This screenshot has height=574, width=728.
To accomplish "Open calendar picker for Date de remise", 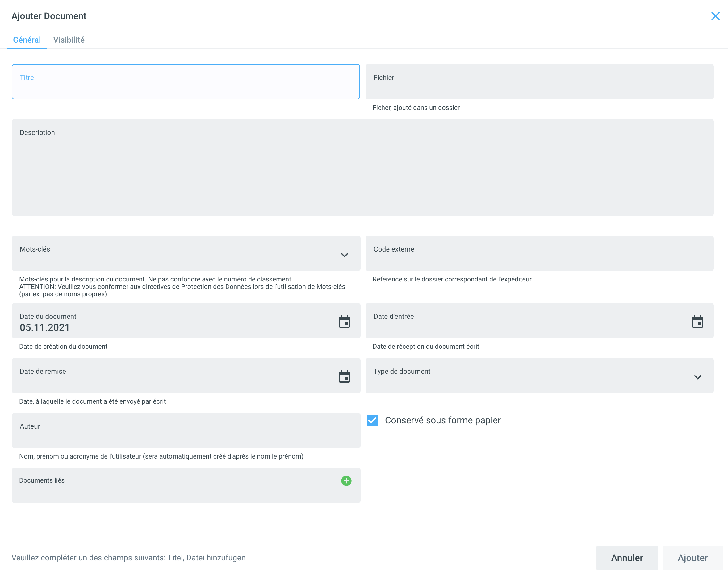I will 344,377.
